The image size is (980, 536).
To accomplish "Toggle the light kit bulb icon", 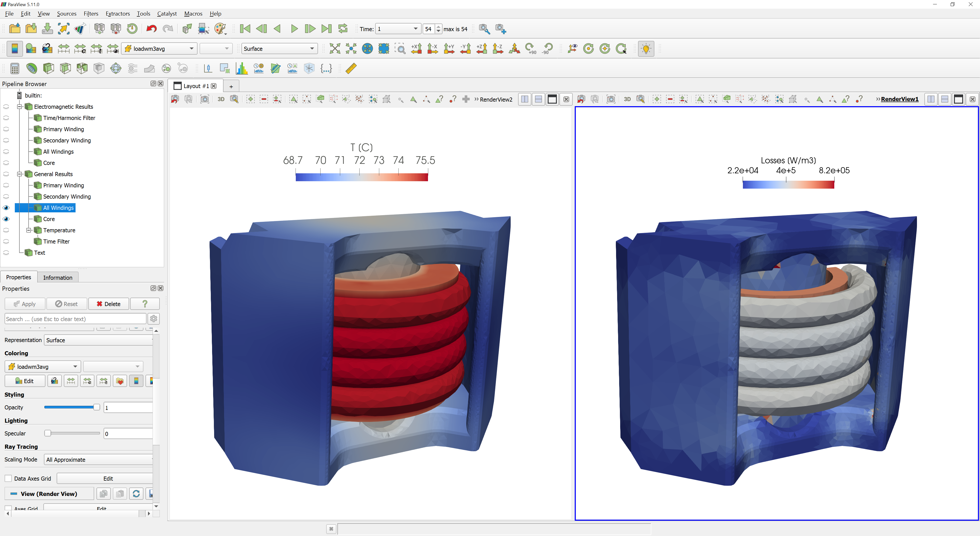I will [x=646, y=48].
